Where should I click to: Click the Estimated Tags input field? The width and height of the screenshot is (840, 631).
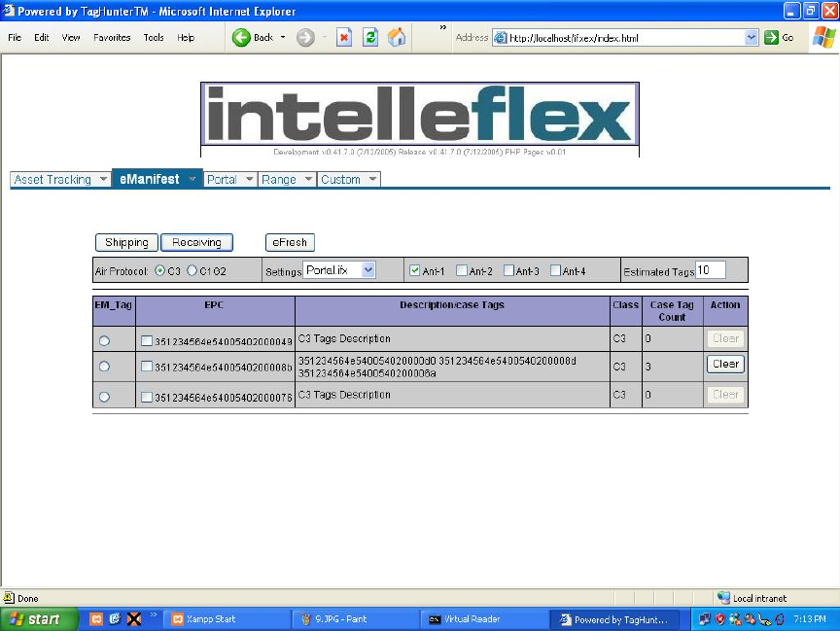coord(711,270)
